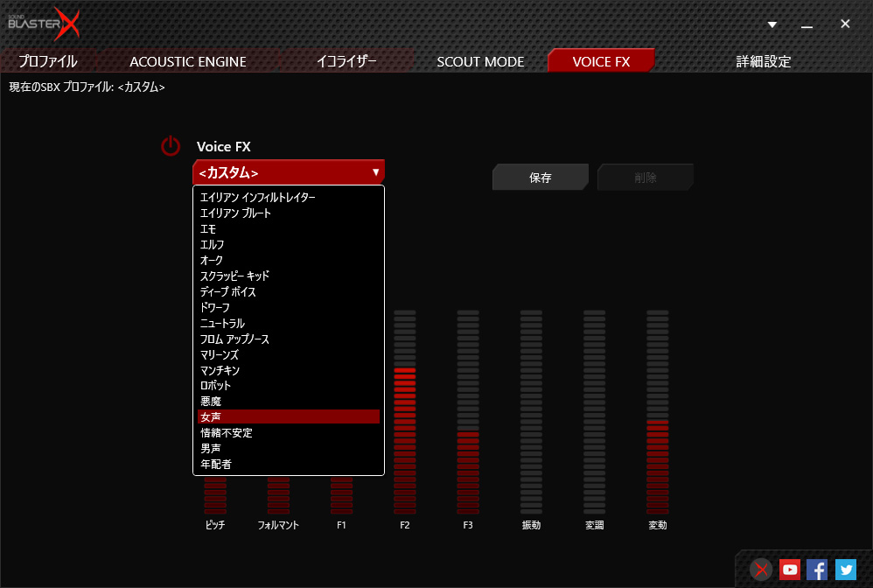Screen dimensions: 873x588
Task: Select the ドワーフ voice preset
Action: point(289,307)
